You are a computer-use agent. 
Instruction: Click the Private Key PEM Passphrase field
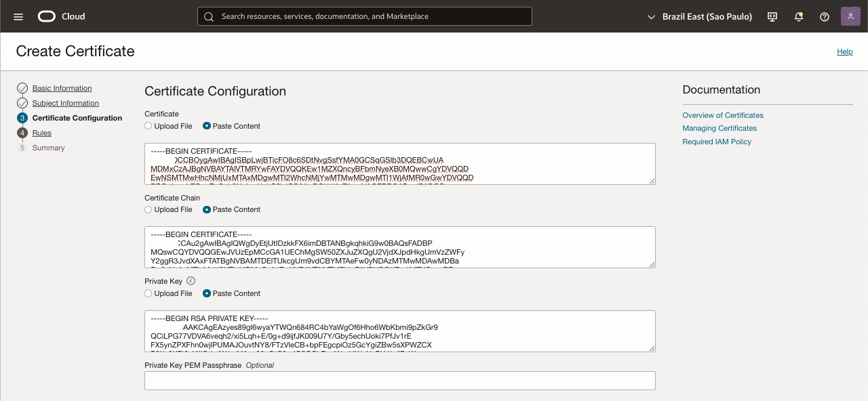400,381
